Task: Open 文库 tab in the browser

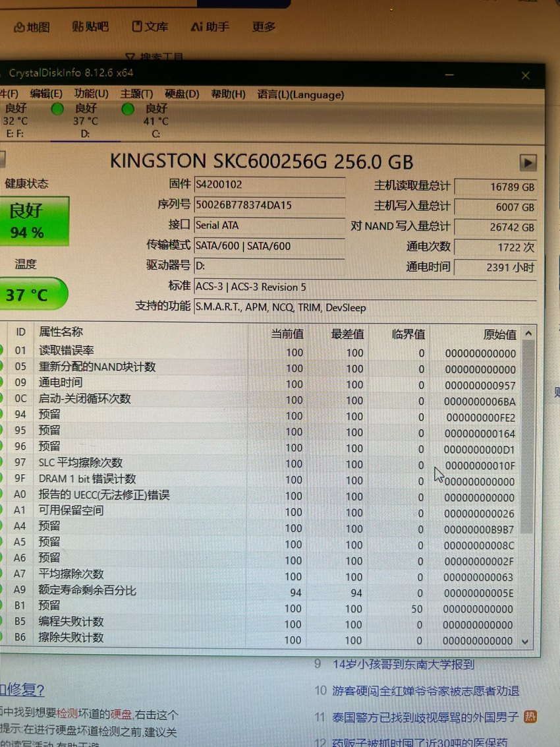Action: tap(150, 26)
